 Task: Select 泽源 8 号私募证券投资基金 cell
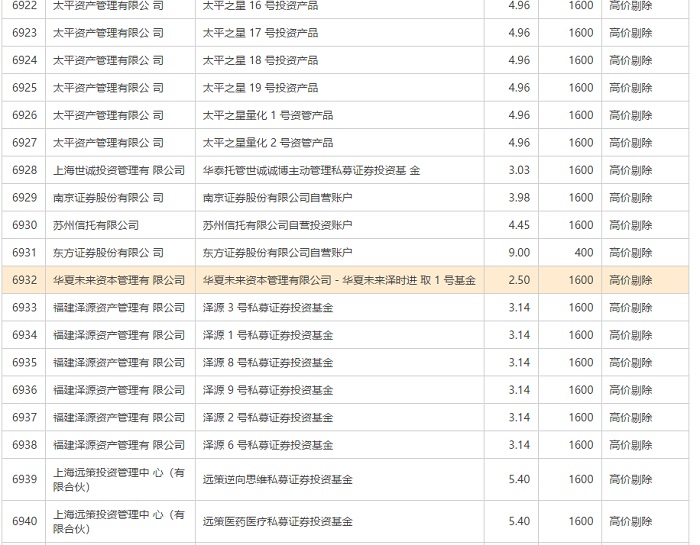[x=268, y=362]
